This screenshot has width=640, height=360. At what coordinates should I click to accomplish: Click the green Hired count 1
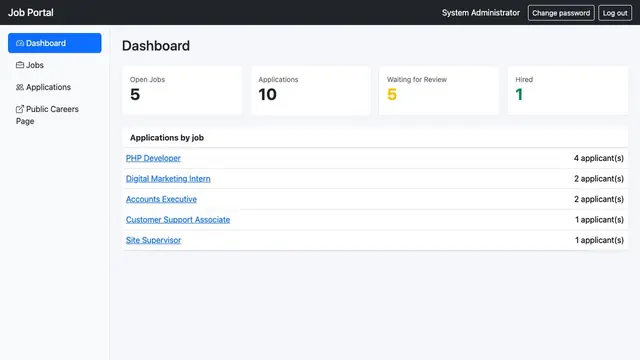[x=519, y=95]
